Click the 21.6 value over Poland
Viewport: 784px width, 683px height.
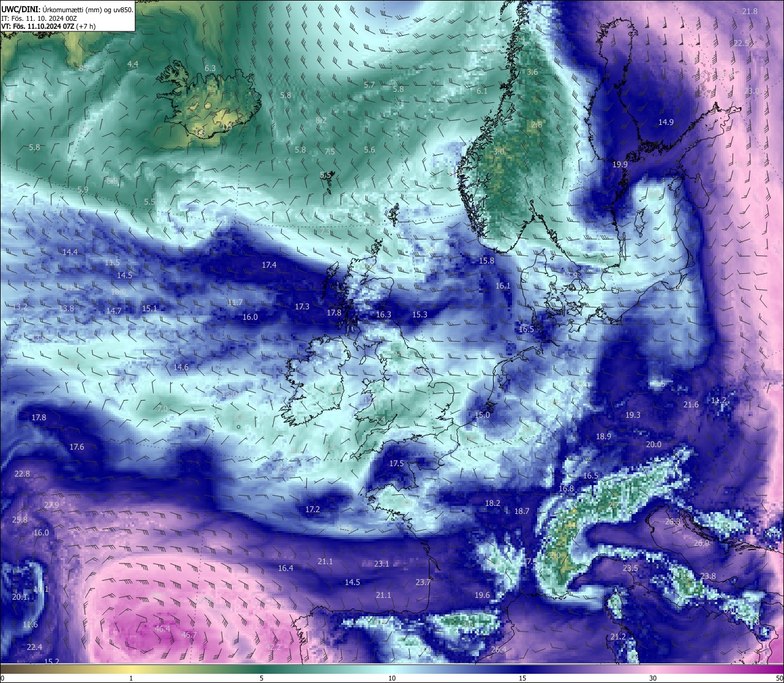click(691, 405)
